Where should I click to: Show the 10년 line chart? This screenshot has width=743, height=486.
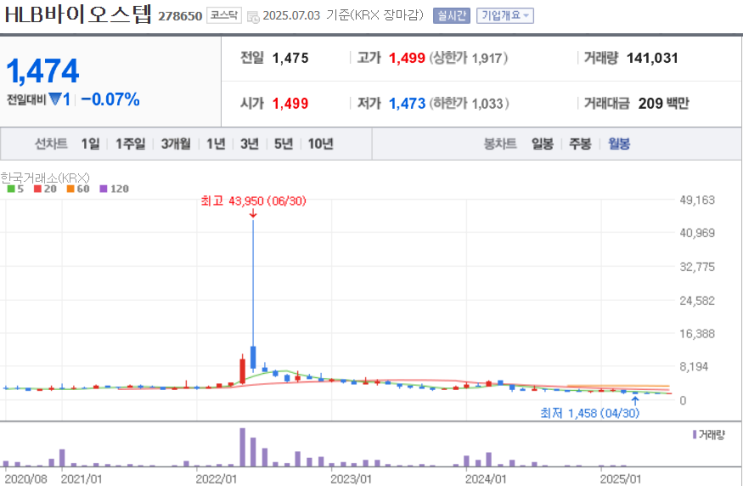point(320,144)
